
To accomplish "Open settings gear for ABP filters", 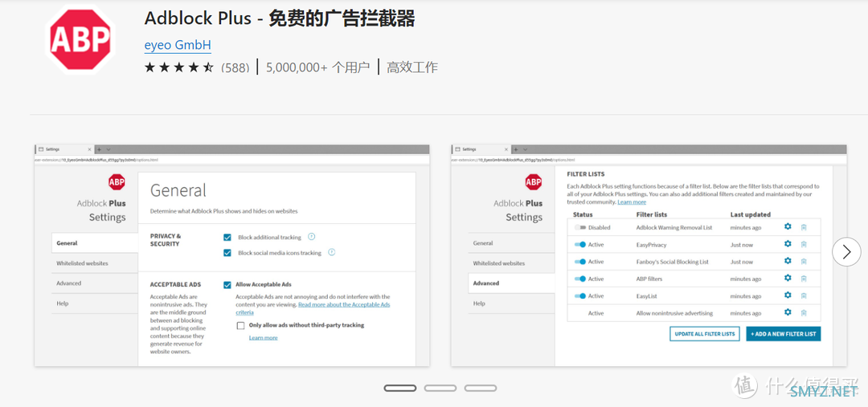I will pos(788,278).
